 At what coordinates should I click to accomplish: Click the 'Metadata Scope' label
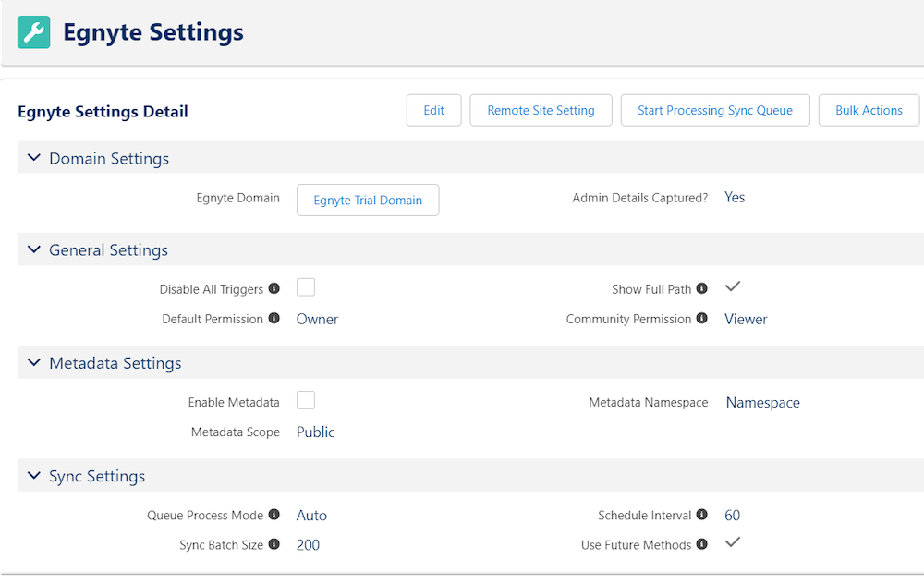[236, 432]
